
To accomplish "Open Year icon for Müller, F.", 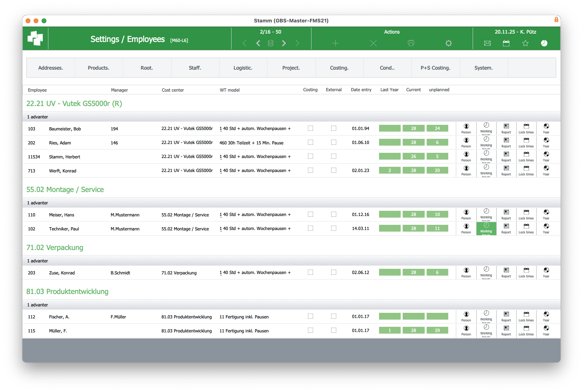I will [x=546, y=330].
